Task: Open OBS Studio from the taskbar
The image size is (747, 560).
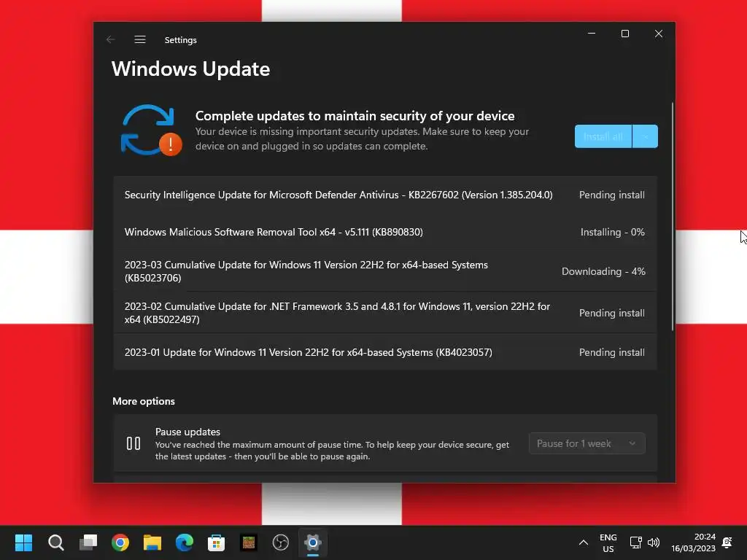Action: (x=281, y=542)
